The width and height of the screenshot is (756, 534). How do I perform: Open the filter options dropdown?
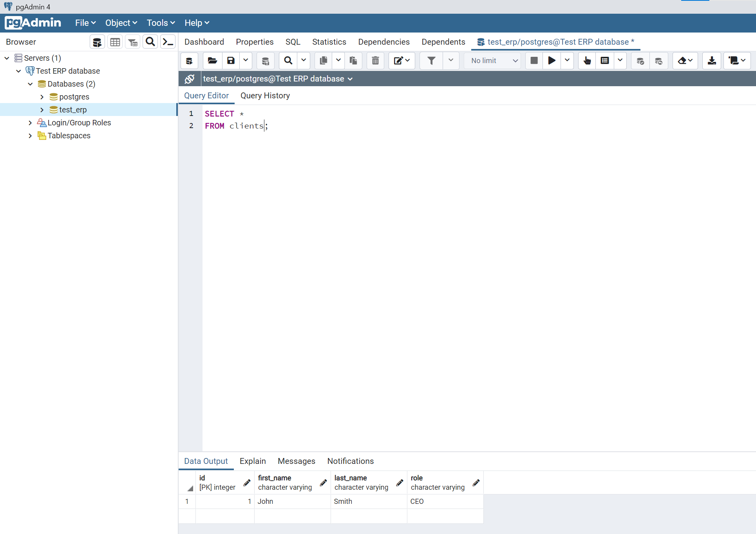point(451,61)
